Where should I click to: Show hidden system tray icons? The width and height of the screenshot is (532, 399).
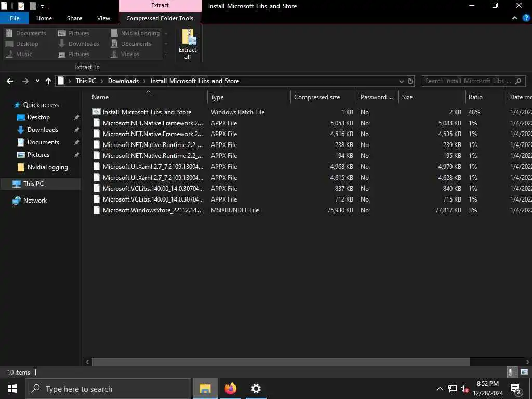pyautogui.click(x=440, y=389)
